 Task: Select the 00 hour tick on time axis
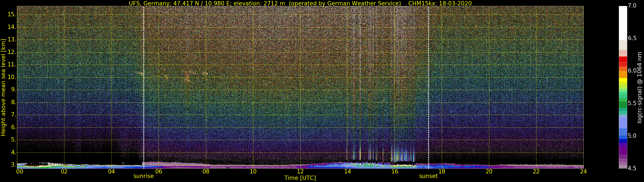pyautogui.click(x=20, y=172)
